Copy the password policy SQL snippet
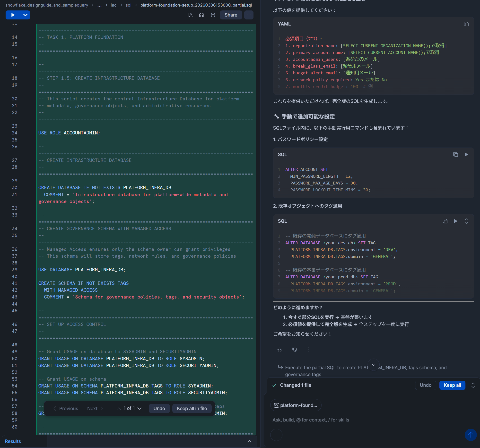This screenshot has width=480, height=448. click(x=455, y=155)
